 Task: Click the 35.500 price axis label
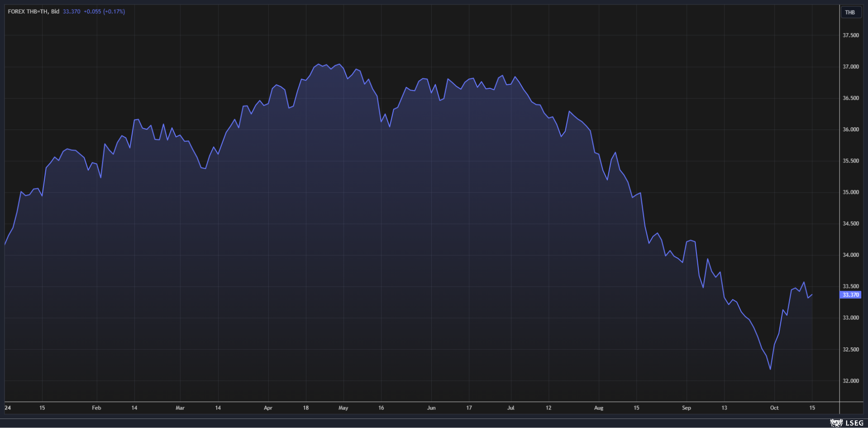850,161
